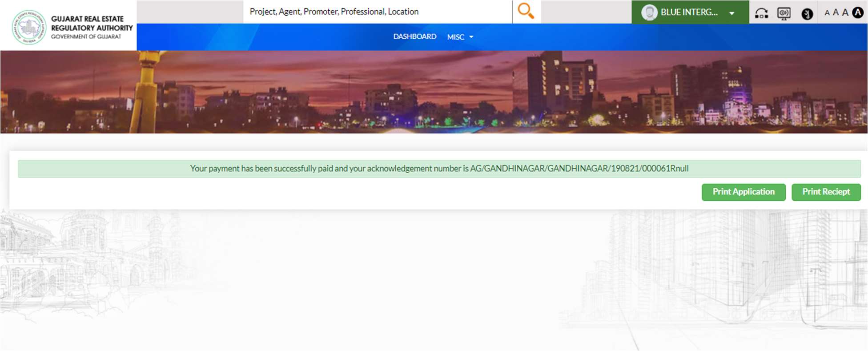868x351 pixels.
Task: Expand the MISC menu arrow
Action: tap(471, 37)
